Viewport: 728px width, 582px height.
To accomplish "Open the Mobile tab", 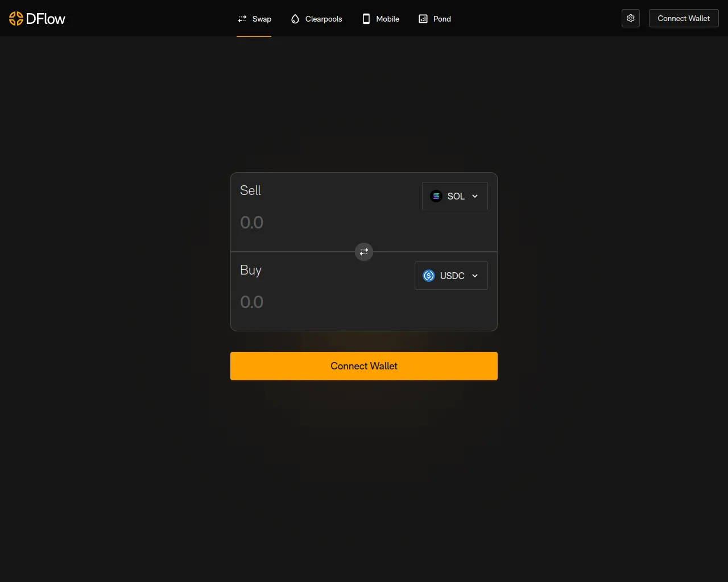I will coord(380,19).
